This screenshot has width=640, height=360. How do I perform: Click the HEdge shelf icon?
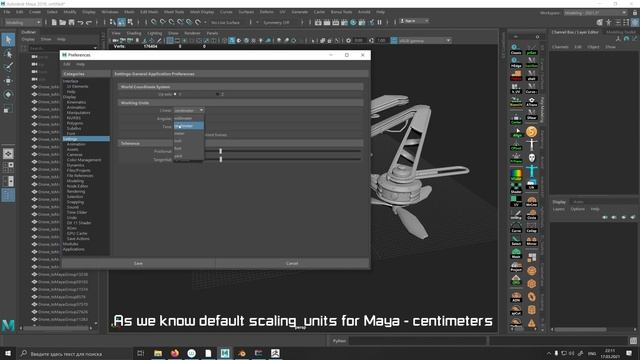pos(516,62)
